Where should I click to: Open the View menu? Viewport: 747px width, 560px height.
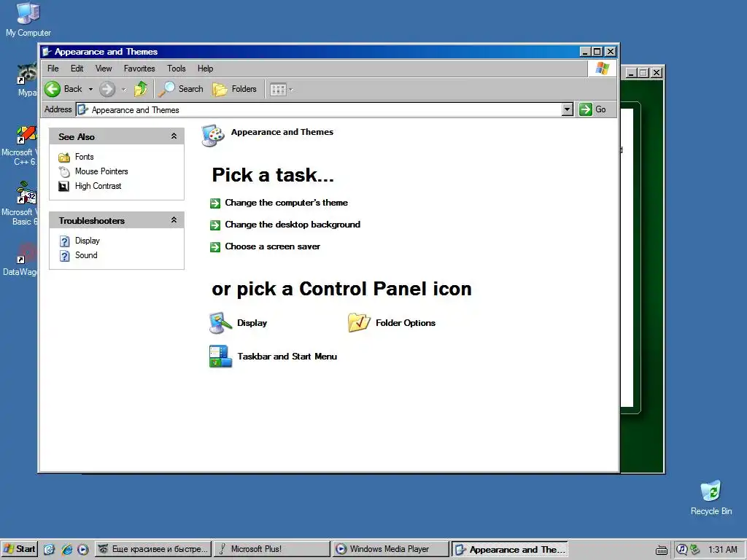[104, 69]
